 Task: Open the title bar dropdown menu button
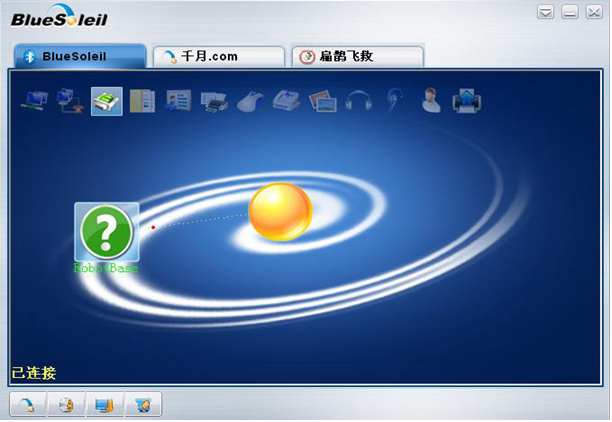point(545,12)
